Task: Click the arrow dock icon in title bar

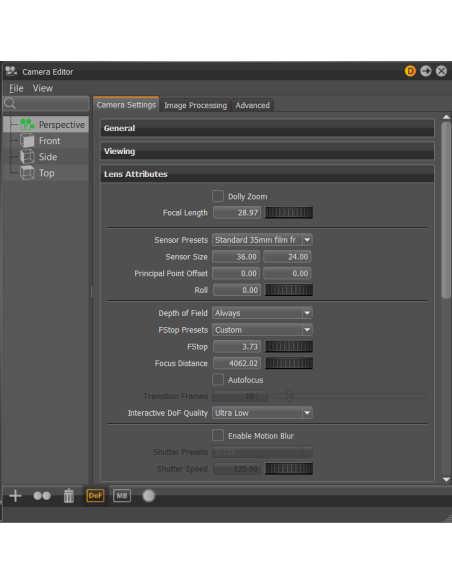Action: [x=426, y=71]
